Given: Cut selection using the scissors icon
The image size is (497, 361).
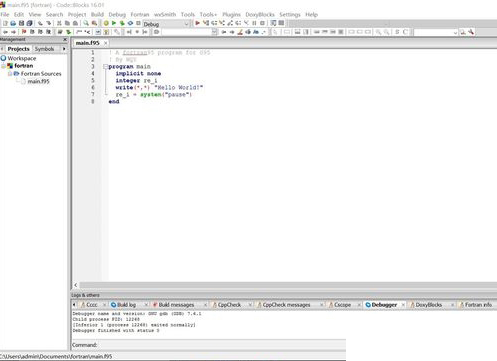Looking at the screenshot, I should [59, 23].
